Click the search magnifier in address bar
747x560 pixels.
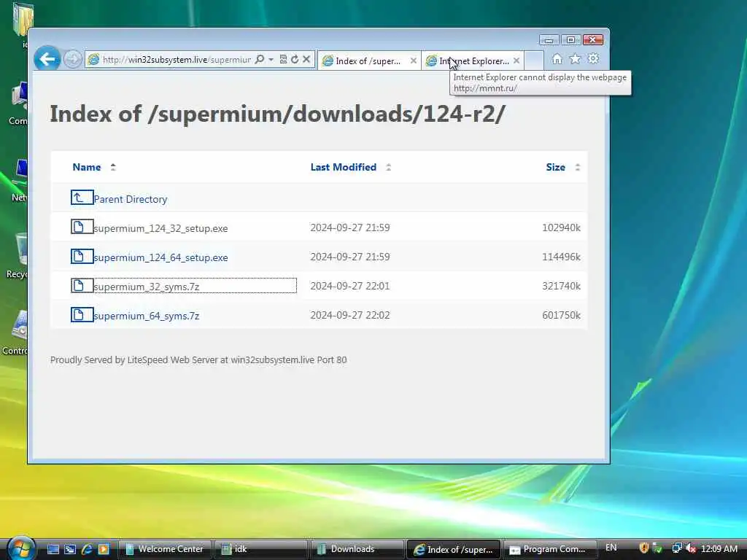(260, 60)
